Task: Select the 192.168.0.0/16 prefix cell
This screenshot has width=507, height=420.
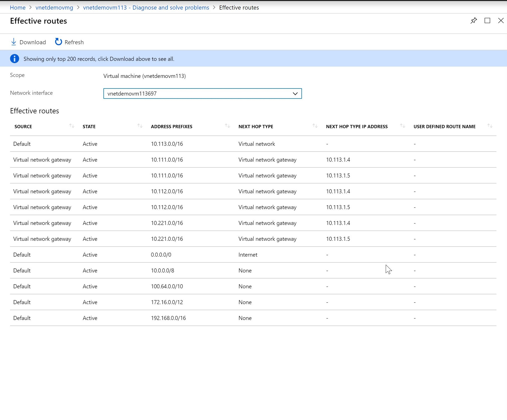Action: click(x=168, y=318)
